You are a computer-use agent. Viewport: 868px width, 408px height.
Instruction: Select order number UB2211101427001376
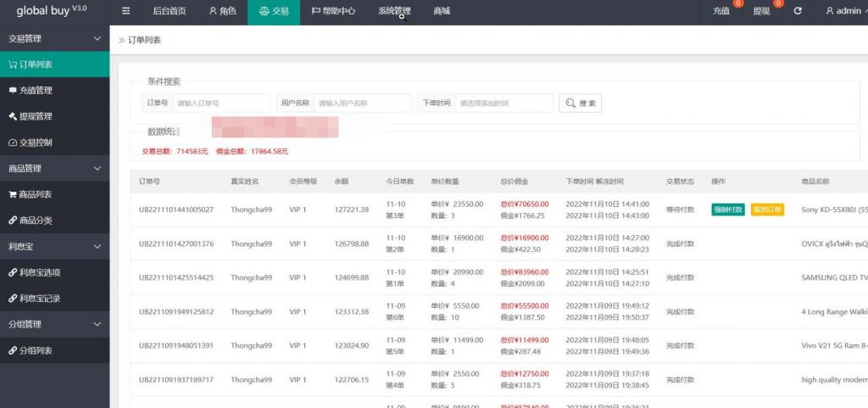(x=176, y=243)
